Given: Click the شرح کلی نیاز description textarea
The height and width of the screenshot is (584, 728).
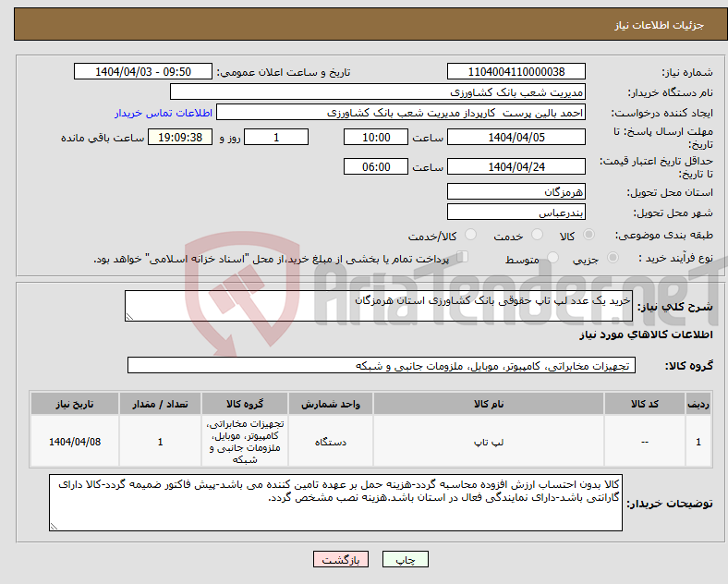Looking at the screenshot, I should [379, 306].
